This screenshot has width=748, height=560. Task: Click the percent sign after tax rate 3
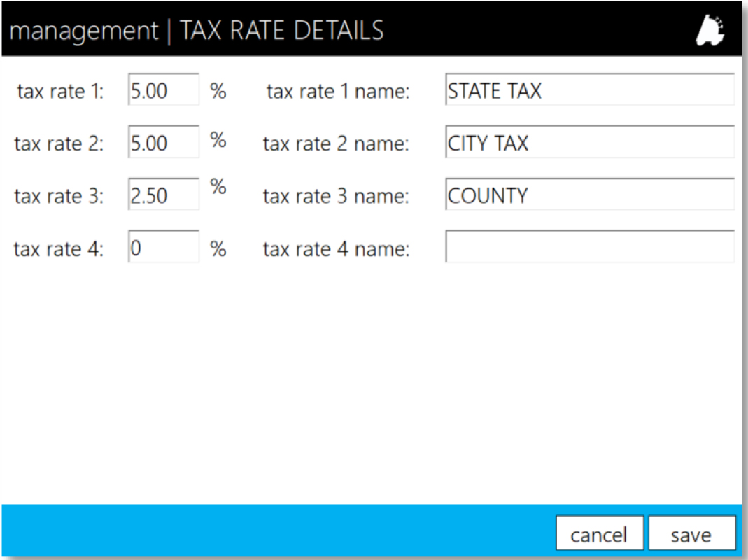218,186
